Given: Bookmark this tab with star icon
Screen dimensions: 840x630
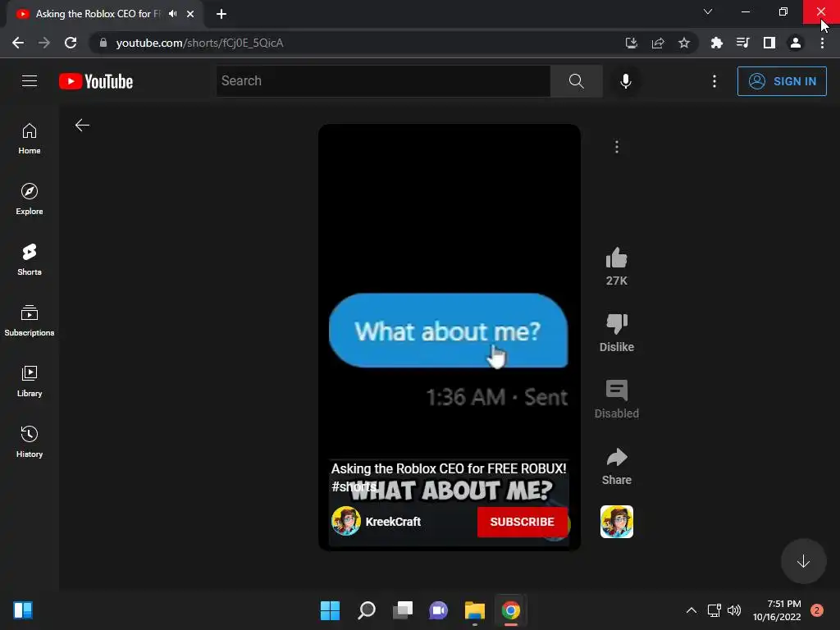Looking at the screenshot, I should click(684, 43).
